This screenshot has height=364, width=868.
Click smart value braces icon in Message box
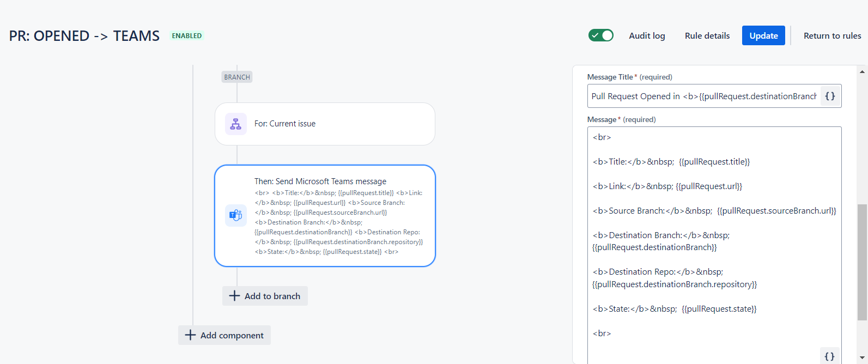[829, 356]
